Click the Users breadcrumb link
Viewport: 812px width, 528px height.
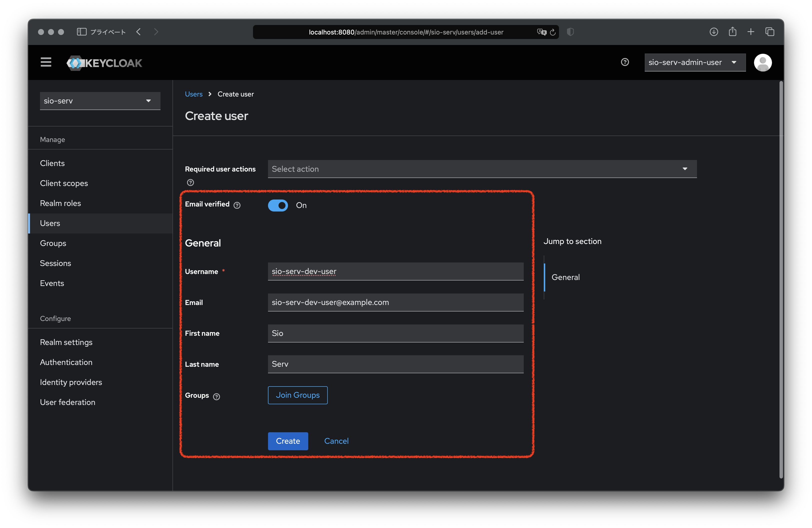pos(193,94)
